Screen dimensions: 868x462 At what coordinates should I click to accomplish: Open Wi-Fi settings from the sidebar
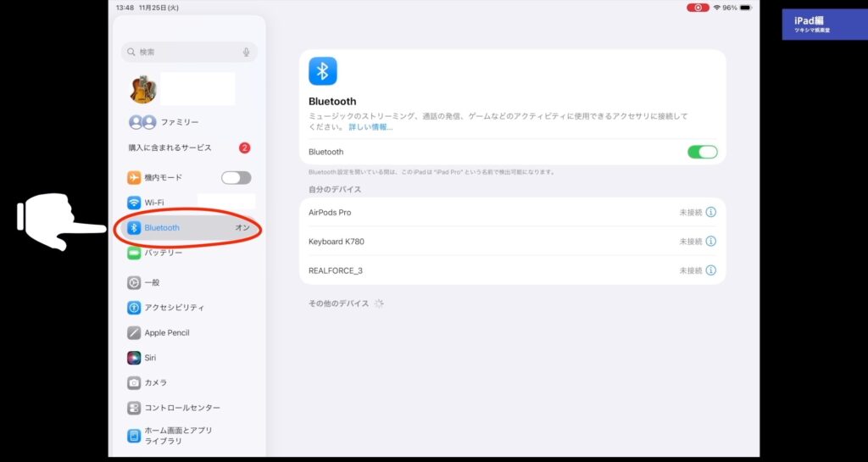click(154, 203)
